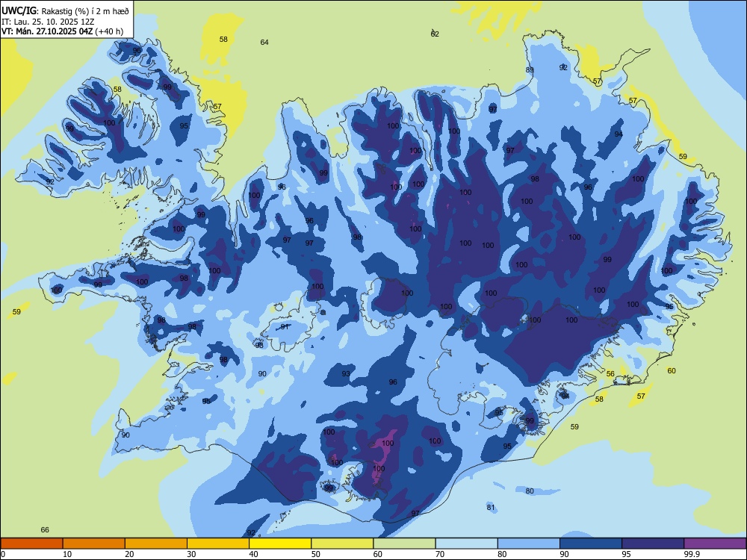Click the bright yellow 40–50 legend swatch

[x=280, y=544]
